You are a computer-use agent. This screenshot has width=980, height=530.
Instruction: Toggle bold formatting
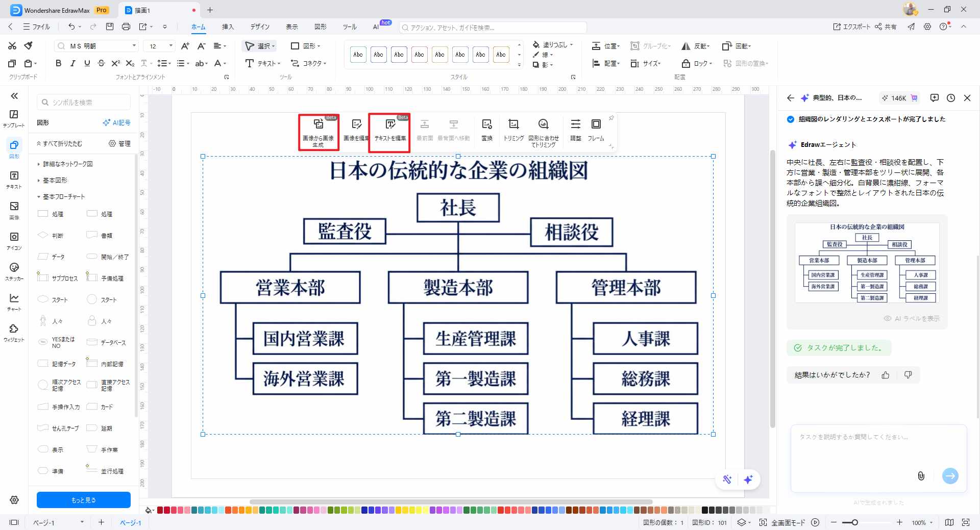[x=58, y=63]
